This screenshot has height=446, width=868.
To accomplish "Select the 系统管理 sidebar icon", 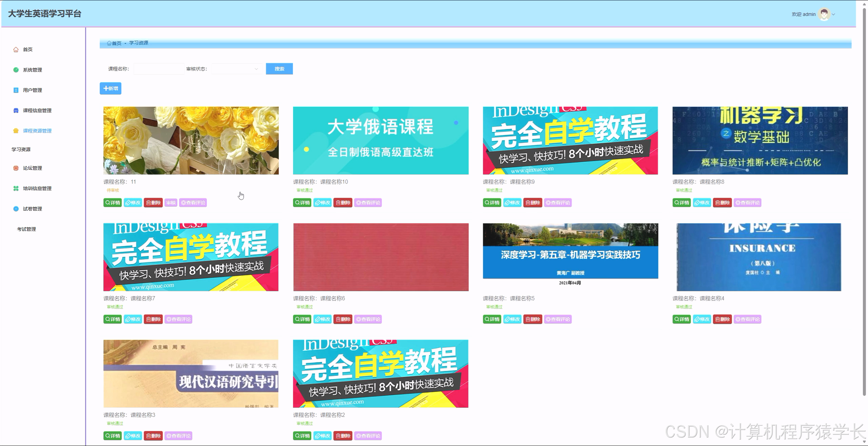I will [16, 70].
